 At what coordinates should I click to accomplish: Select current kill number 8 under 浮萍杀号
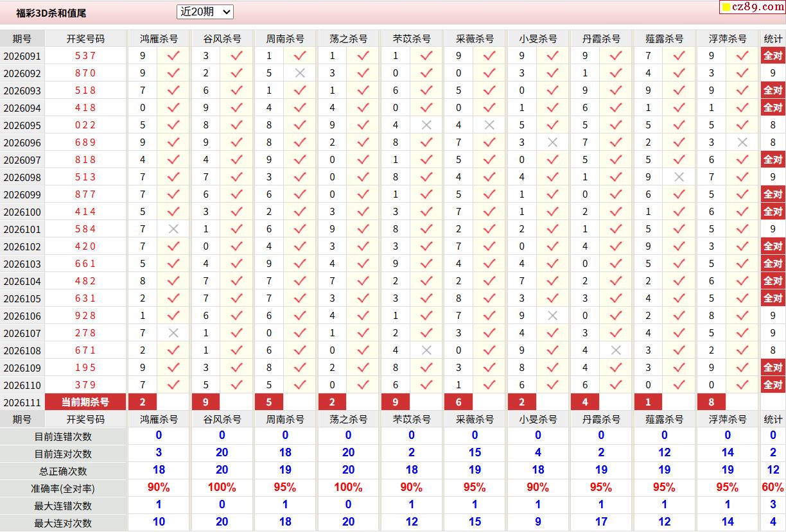(x=712, y=402)
